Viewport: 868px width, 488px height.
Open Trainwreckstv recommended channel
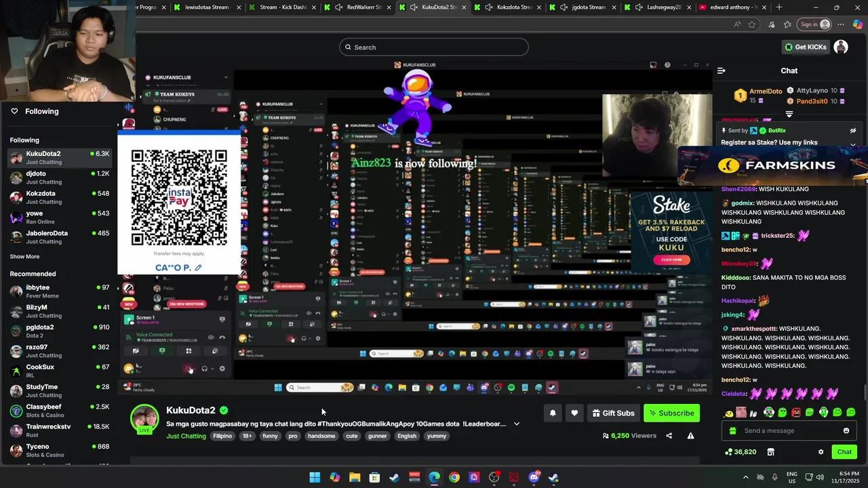point(60,430)
